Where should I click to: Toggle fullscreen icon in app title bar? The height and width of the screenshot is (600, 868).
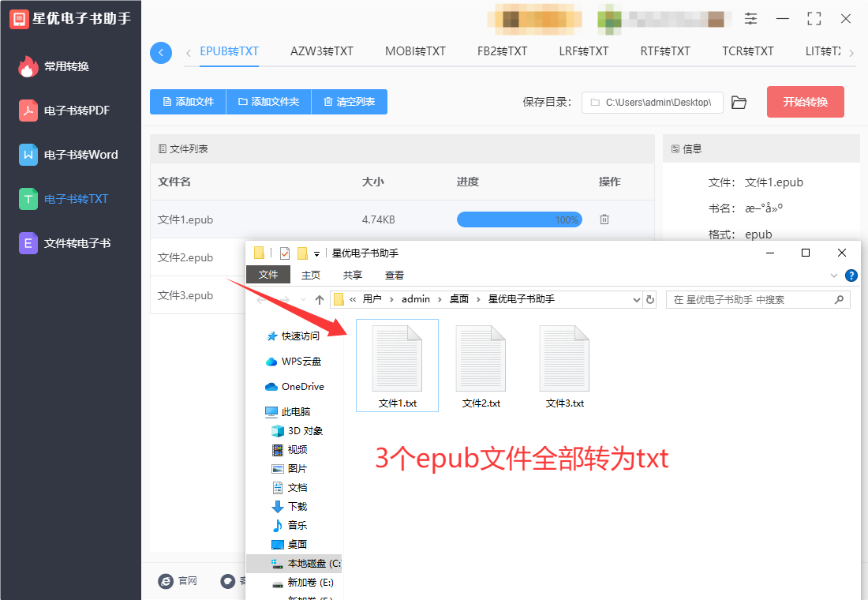coord(814,19)
